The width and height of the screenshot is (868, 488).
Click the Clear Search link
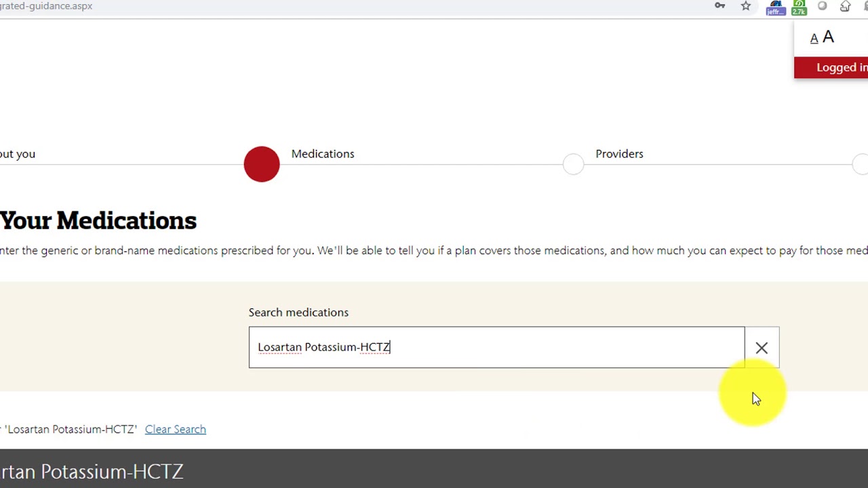coord(176,429)
